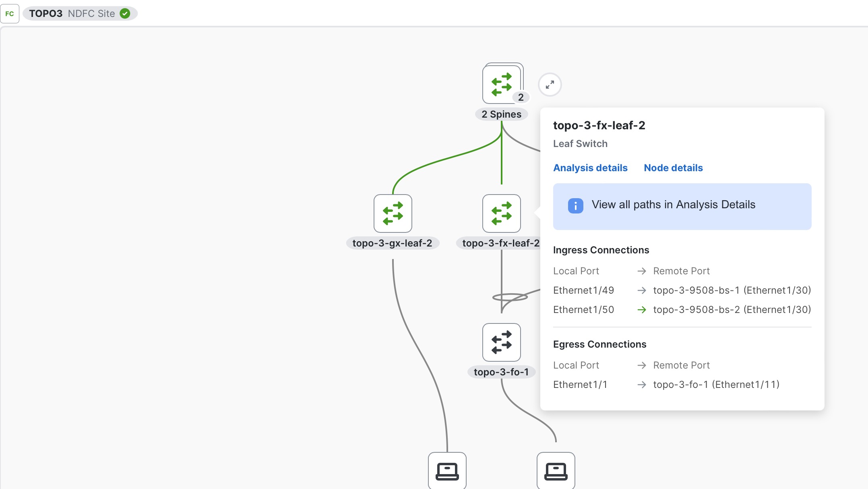Click the topo-3-gx-leaf-2 node icon
868x489 pixels.
tap(393, 213)
